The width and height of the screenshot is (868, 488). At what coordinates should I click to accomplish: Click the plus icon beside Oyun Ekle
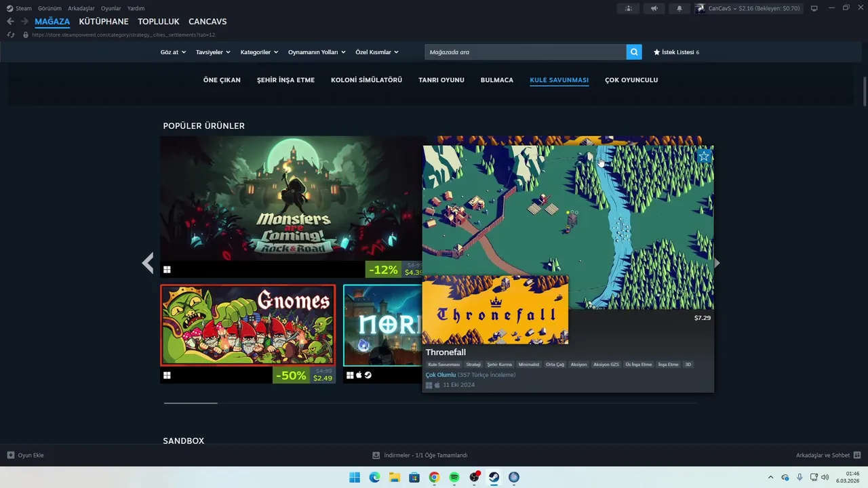(10, 455)
